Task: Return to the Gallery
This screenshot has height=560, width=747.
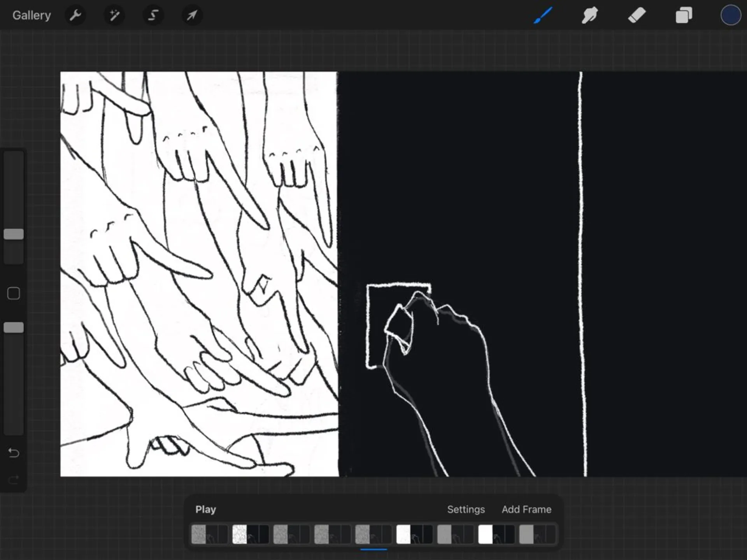Action: click(x=32, y=16)
